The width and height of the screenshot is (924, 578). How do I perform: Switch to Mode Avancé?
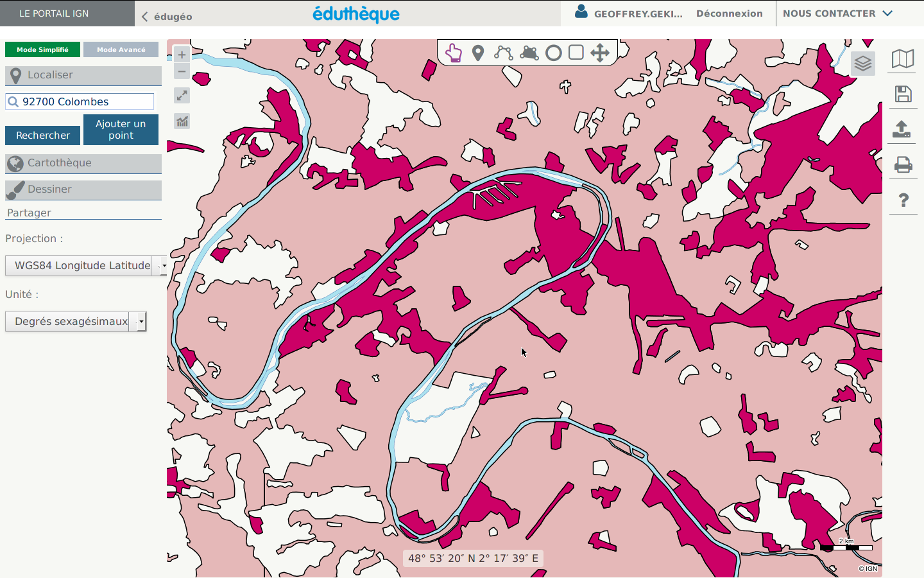click(x=121, y=49)
